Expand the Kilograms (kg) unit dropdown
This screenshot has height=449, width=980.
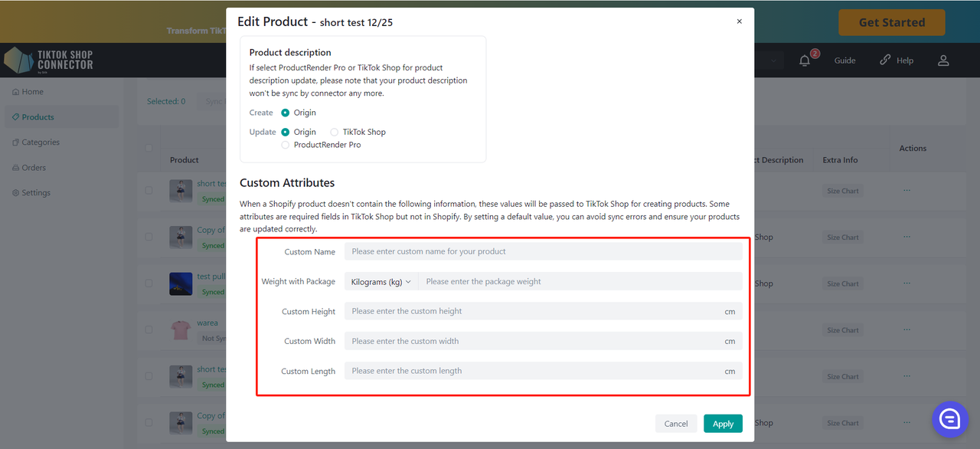click(381, 282)
